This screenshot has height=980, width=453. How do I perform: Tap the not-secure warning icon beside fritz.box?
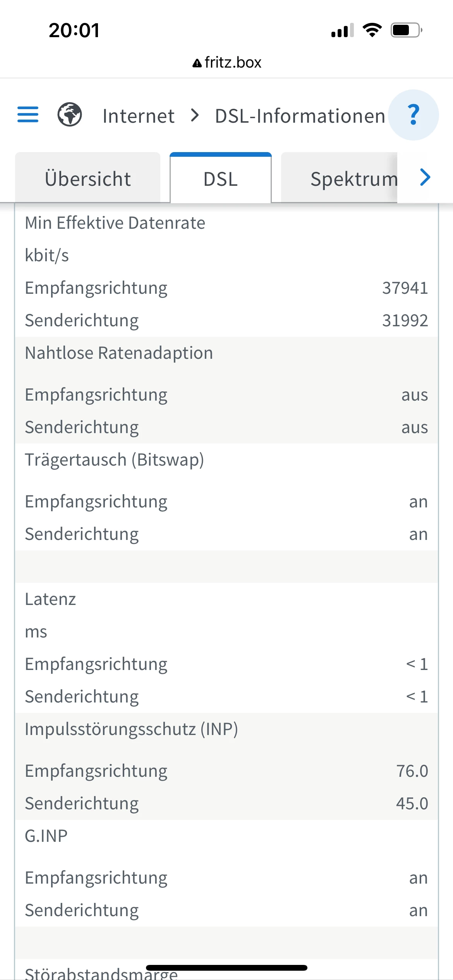tap(197, 63)
